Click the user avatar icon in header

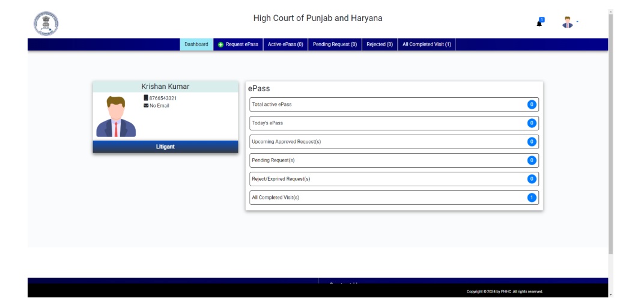pyautogui.click(x=567, y=23)
